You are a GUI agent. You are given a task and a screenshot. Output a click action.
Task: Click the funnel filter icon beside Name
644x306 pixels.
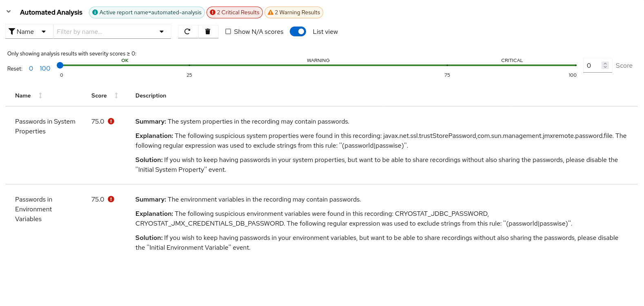click(12, 31)
